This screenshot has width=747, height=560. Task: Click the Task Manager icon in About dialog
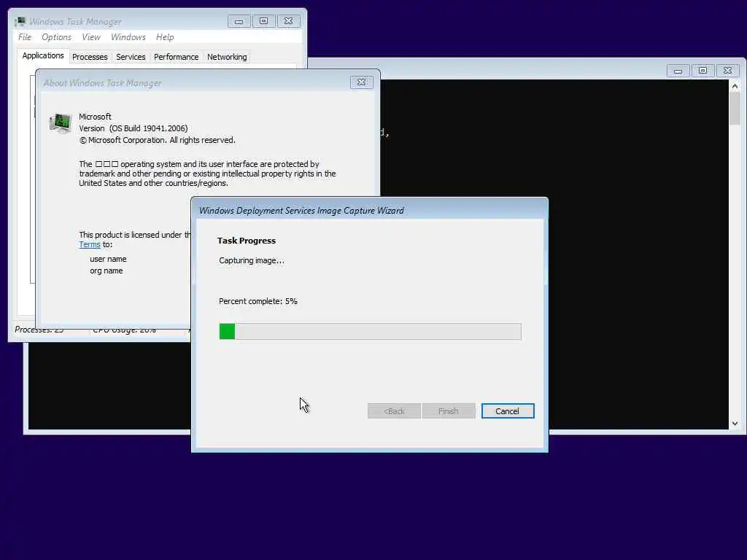point(61,123)
